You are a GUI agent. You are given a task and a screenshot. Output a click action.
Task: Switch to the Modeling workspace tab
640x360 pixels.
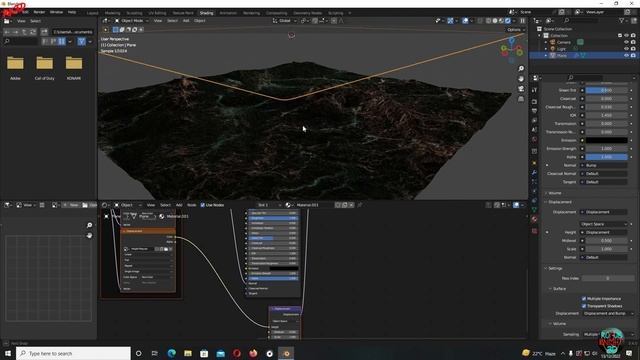click(x=112, y=13)
